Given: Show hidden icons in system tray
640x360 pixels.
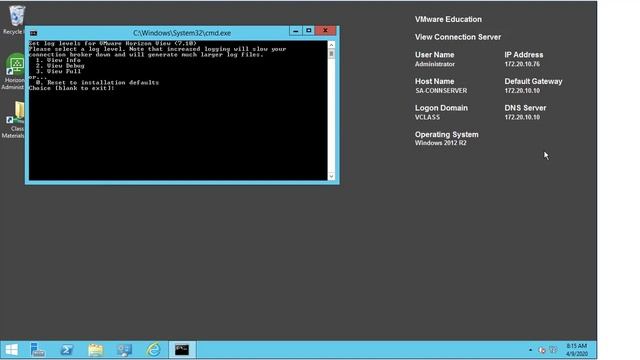Looking at the screenshot, I should 530,350.
